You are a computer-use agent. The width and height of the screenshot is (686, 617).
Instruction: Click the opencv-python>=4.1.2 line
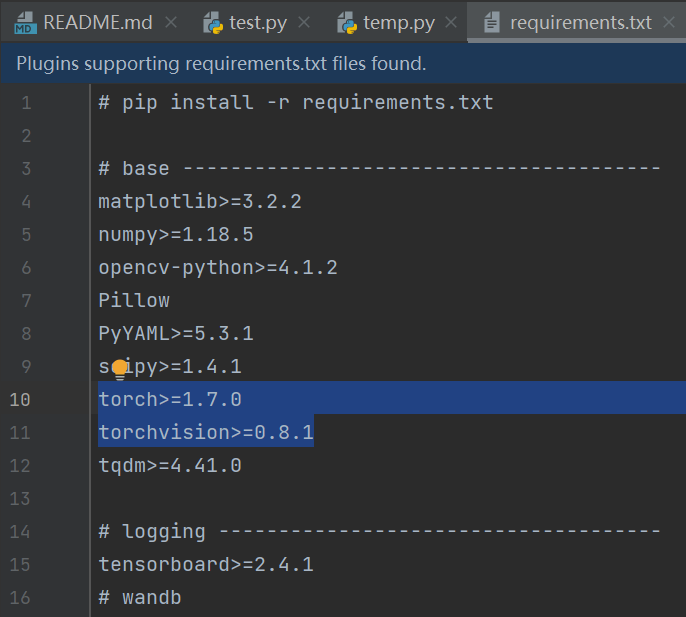click(218, 268)
